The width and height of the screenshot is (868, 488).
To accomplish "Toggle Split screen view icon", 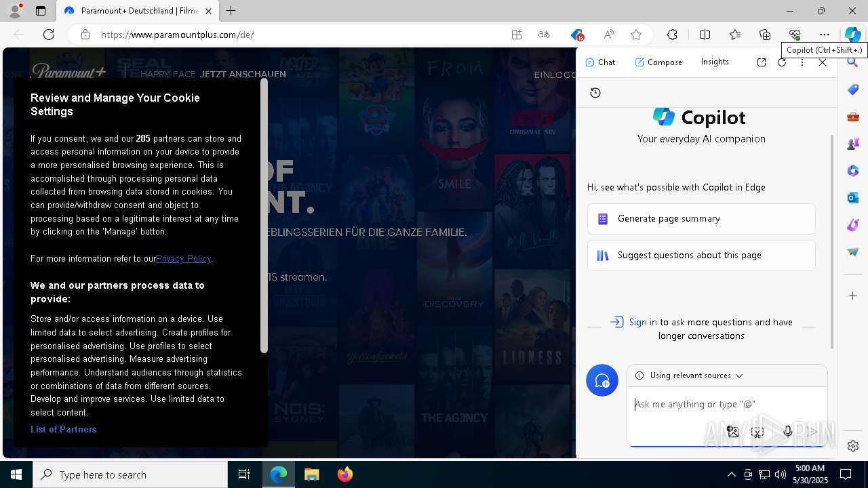I will 705,35.
